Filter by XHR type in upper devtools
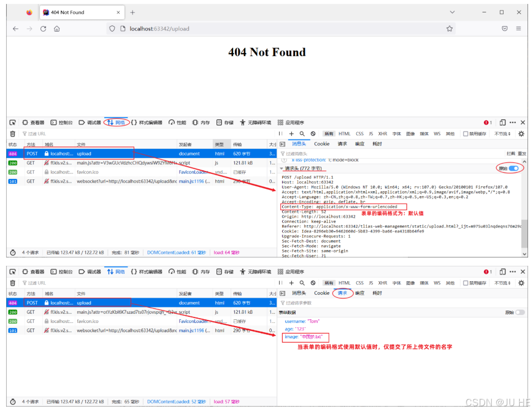 tap(383, 134)
